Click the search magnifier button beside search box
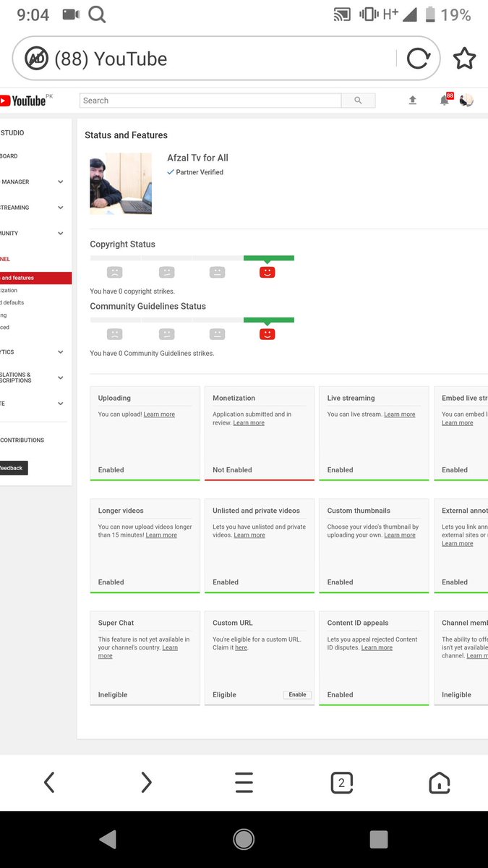The width and height of the screenshot is (488, 868). (358, 101)
